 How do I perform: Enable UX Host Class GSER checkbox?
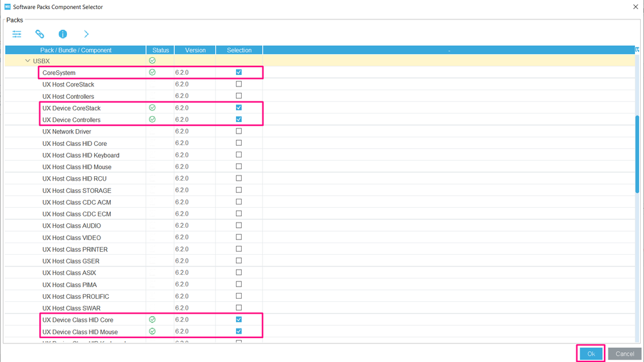click(x=239, y=261)
